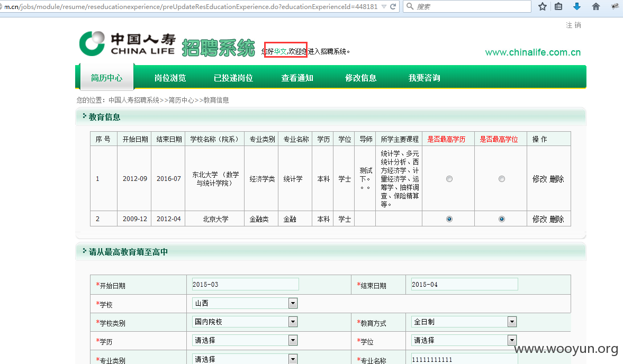Click the 2012-04 end date cell

click(x=168, y=219)
